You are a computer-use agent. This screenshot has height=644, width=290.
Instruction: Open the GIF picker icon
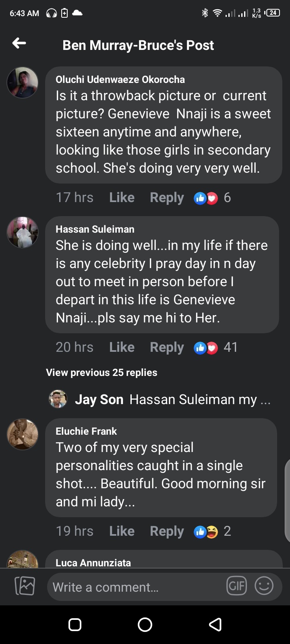[x=236, y=586]
